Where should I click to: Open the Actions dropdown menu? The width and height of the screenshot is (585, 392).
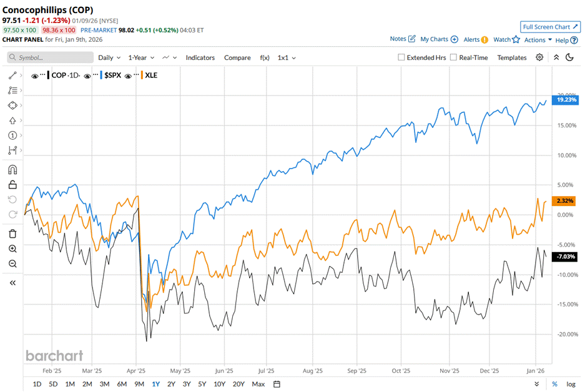pyautogui.click(x=538, y=40)
